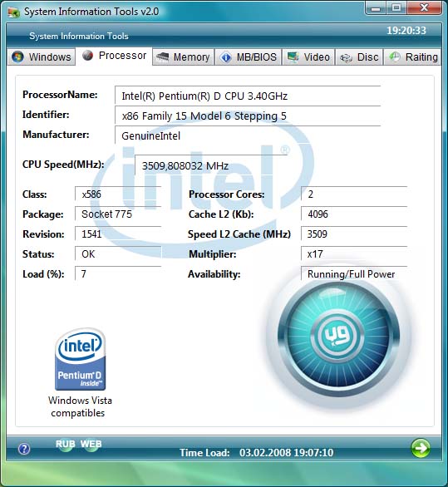The height and width of the screenshot is (487, 448).
Task: Click the 'ProcessorName:' label
Action: click(x=60, y=95)
